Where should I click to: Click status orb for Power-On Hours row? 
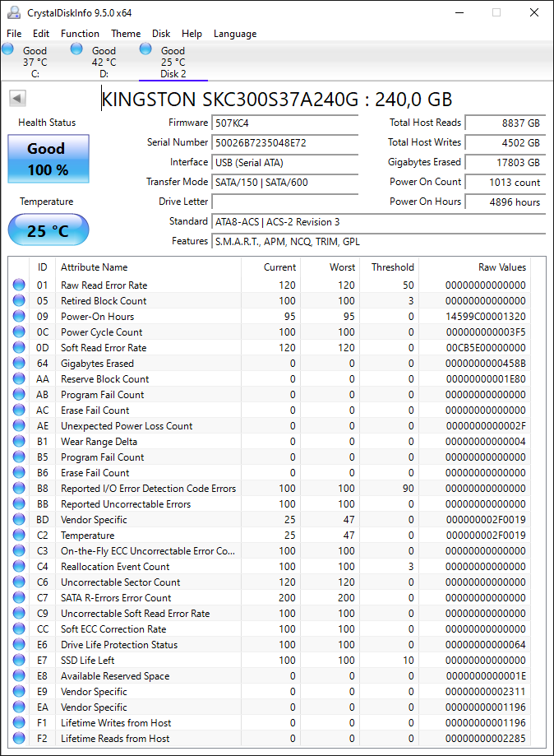tap(19, 316)
